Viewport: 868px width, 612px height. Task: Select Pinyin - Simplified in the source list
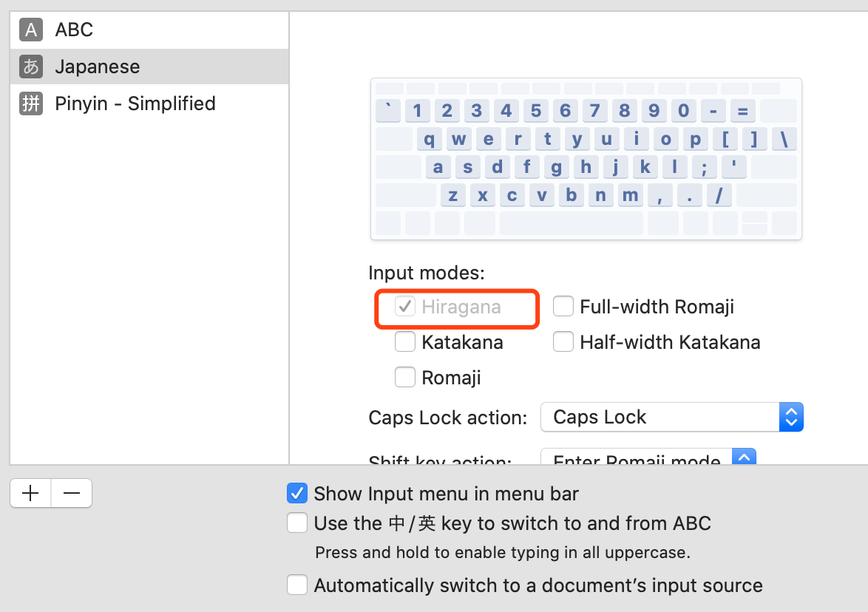[148, 103]
